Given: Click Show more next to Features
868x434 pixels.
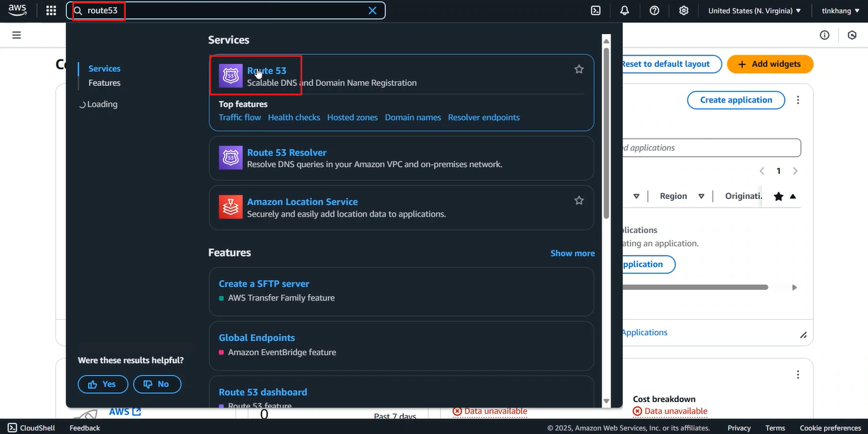Looking at the screenshot, I should pos(572,253).
